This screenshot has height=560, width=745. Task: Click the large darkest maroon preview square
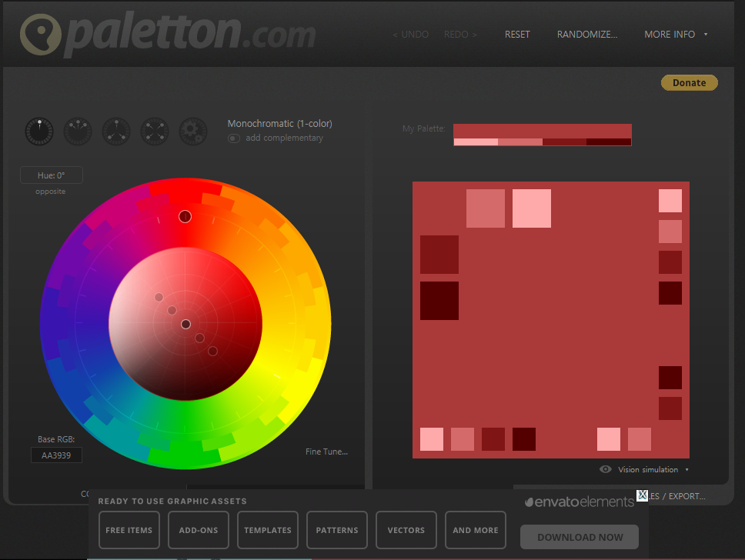(439, 301)
